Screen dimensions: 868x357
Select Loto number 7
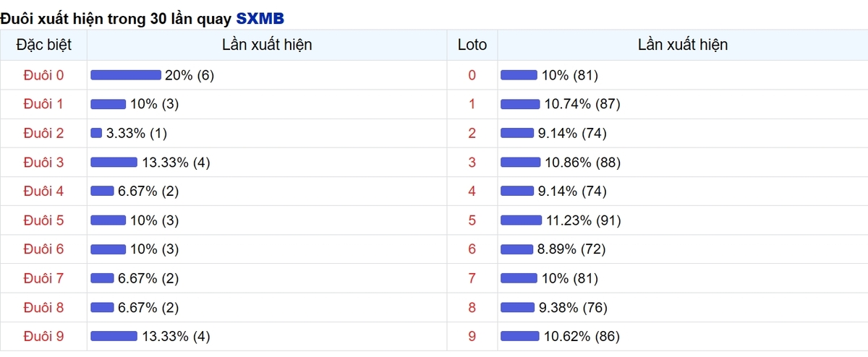472,278
